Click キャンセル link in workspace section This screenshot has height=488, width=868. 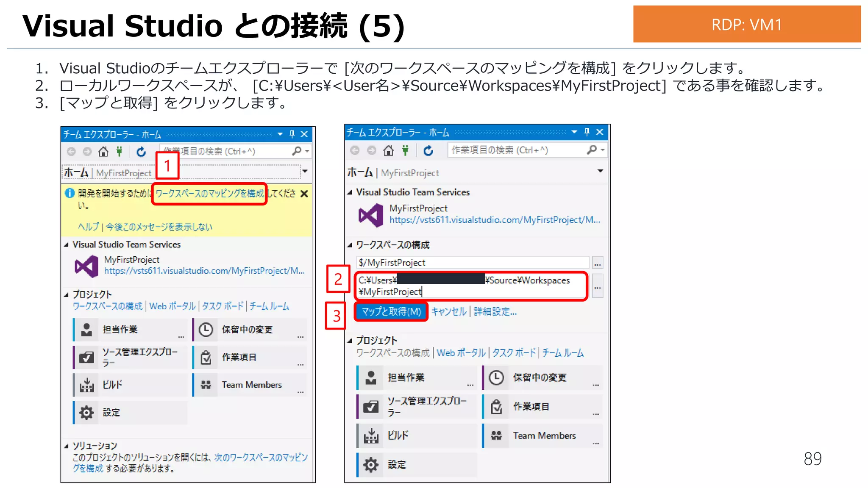[x=449, y=311]
